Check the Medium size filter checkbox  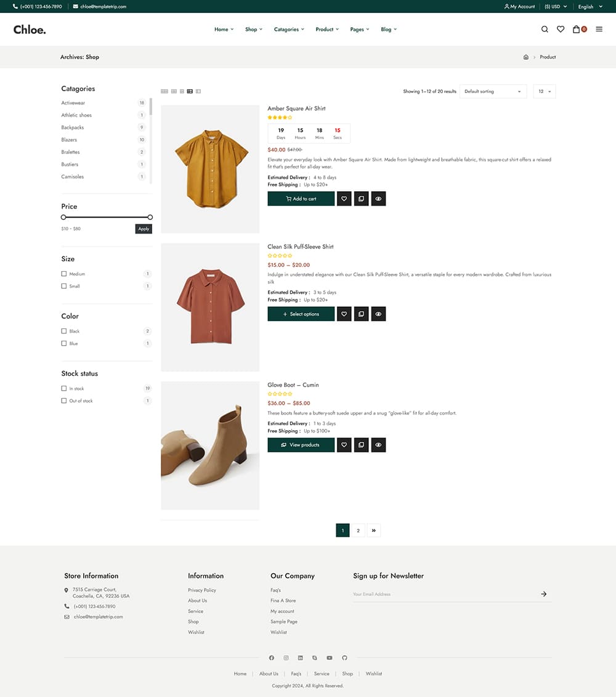[x=64, y=274]
